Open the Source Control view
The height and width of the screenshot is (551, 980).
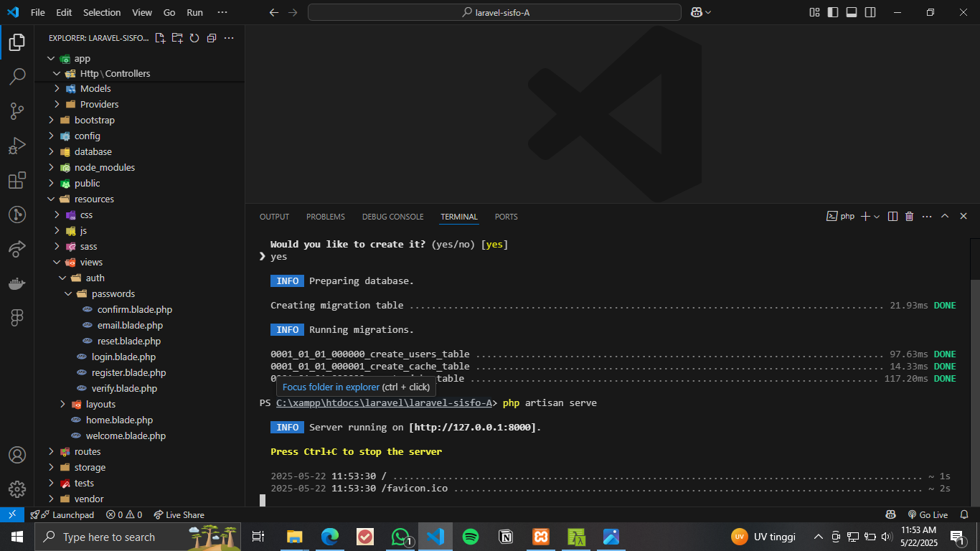click(17, 110)
